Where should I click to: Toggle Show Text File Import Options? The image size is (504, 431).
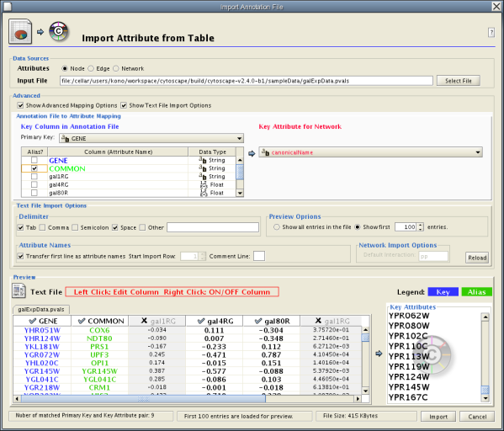[x=124, y=105]
